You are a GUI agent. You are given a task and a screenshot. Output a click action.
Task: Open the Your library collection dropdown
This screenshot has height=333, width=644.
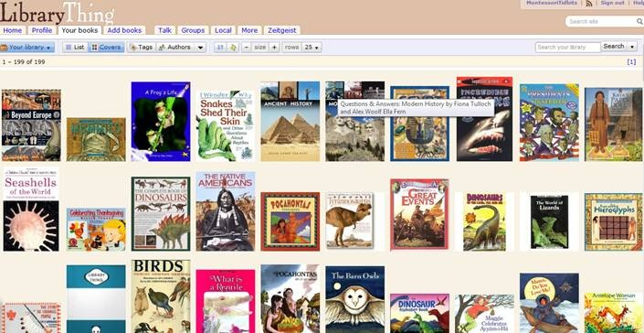tap(27, 48)
